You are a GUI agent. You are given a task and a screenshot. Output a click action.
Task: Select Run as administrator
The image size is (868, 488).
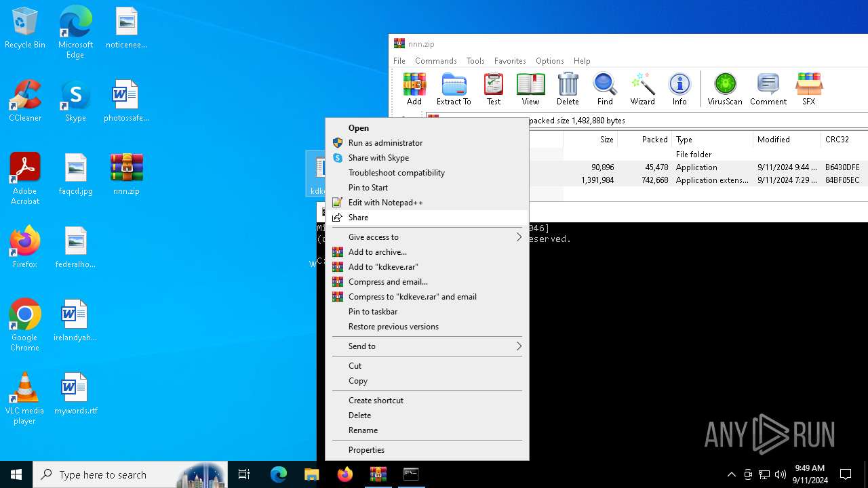427,143
